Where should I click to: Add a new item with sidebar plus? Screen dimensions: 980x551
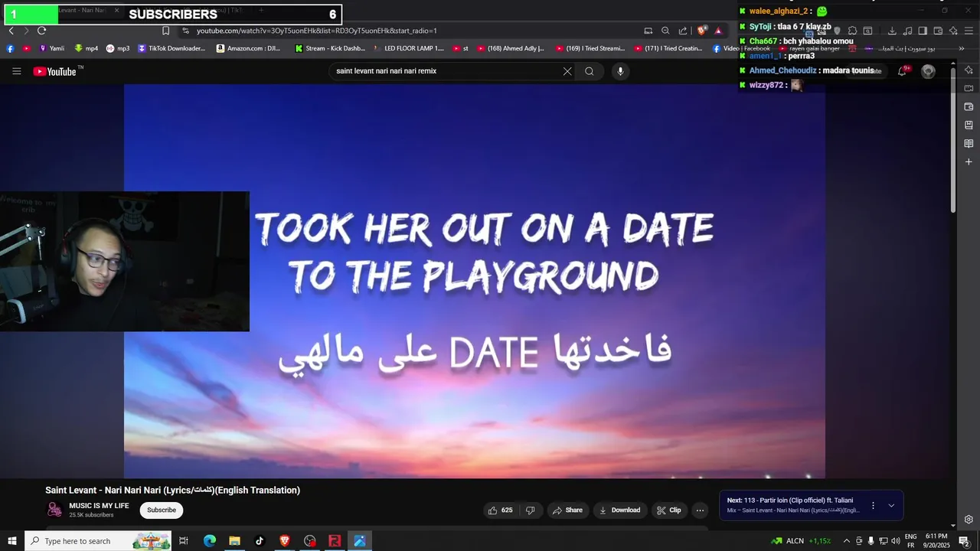(x=969, y=161)
